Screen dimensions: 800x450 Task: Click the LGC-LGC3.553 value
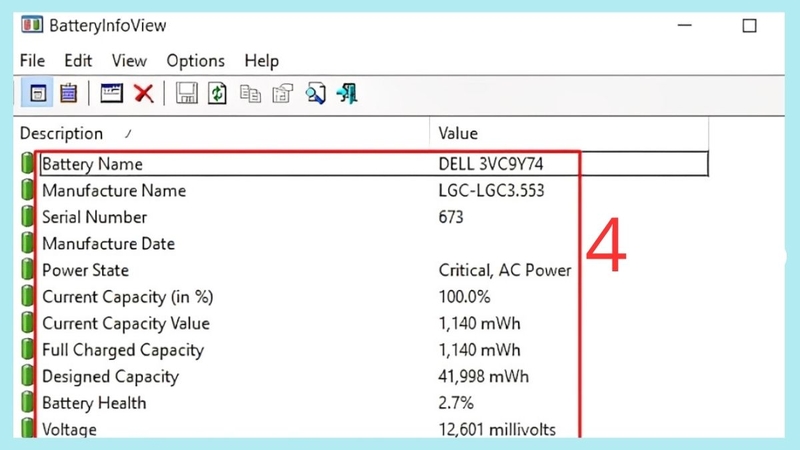pyautogui.click(x=491, y=190)
